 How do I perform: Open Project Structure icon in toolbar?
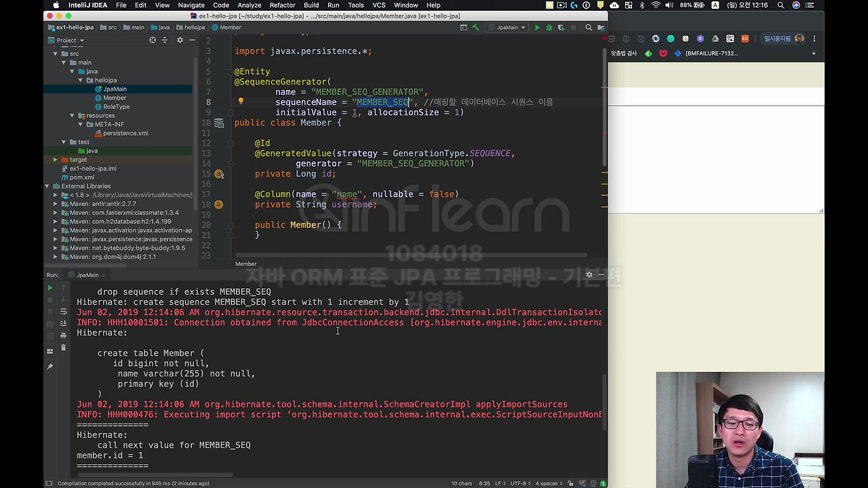tap(600, 28)
